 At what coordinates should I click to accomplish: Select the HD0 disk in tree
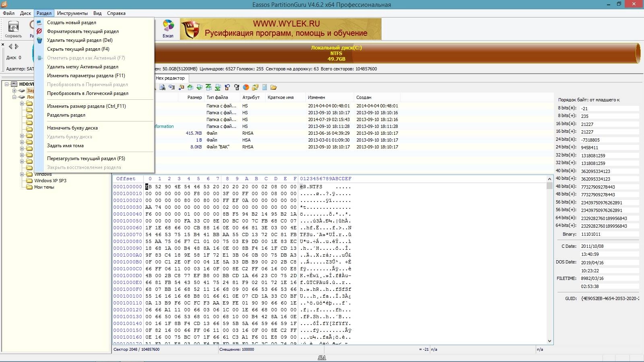27,84
